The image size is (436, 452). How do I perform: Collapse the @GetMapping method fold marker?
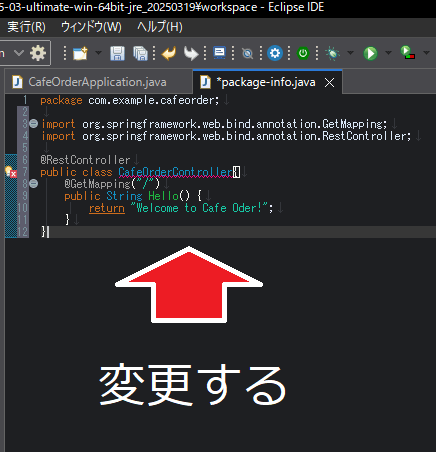coord(34,183)
